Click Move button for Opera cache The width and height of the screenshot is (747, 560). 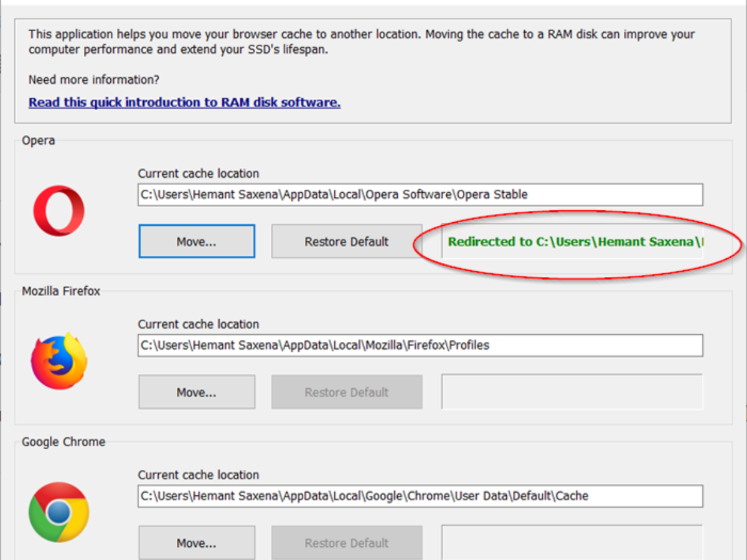(x=197, y=241)
